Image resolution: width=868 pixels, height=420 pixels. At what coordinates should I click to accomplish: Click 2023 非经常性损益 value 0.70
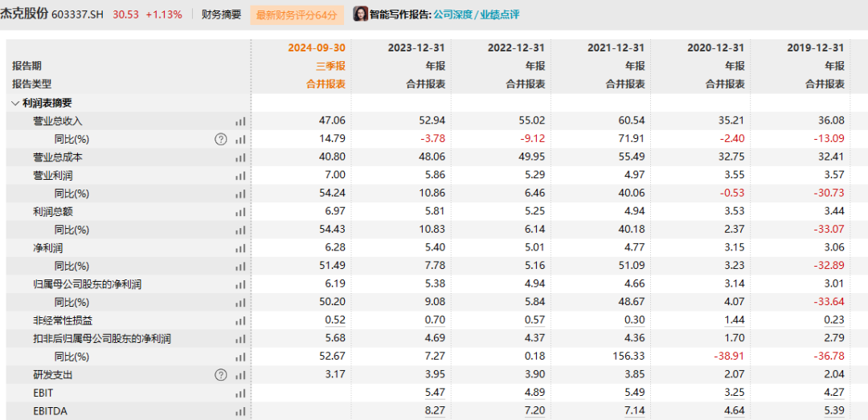pyautogui.click(x=435, y=320)
